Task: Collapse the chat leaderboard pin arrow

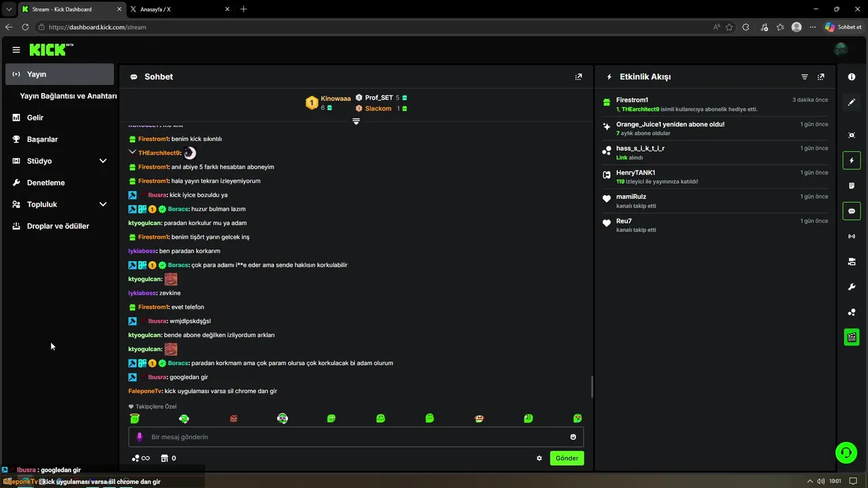Action: coord(356,121)
